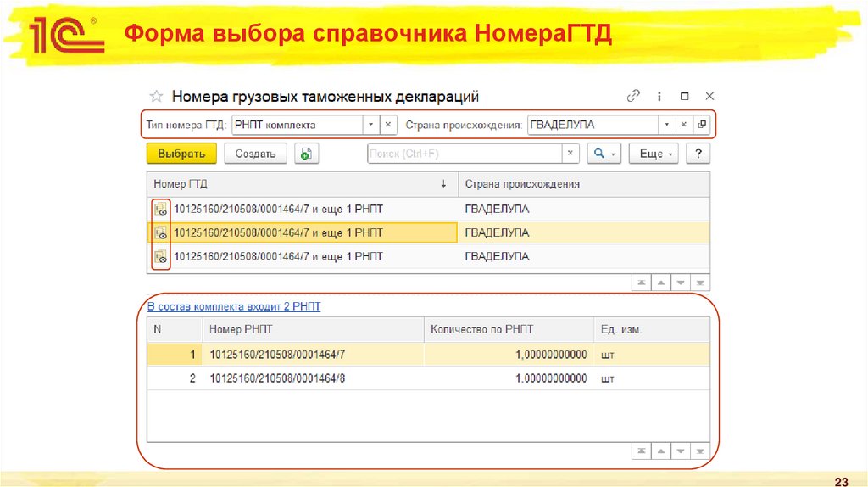
Task: Jump to last record in upper list
Action: pos(700,283)
